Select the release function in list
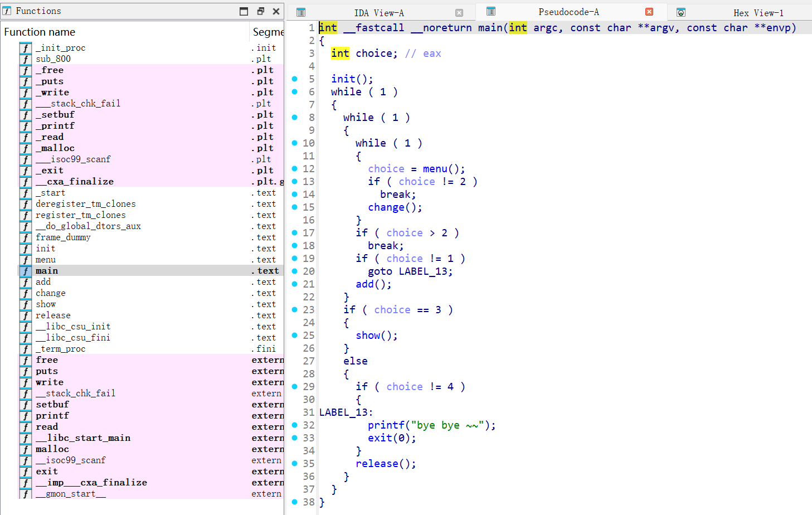Viewport: 812px width, 515px height. [x=53, y=315]
